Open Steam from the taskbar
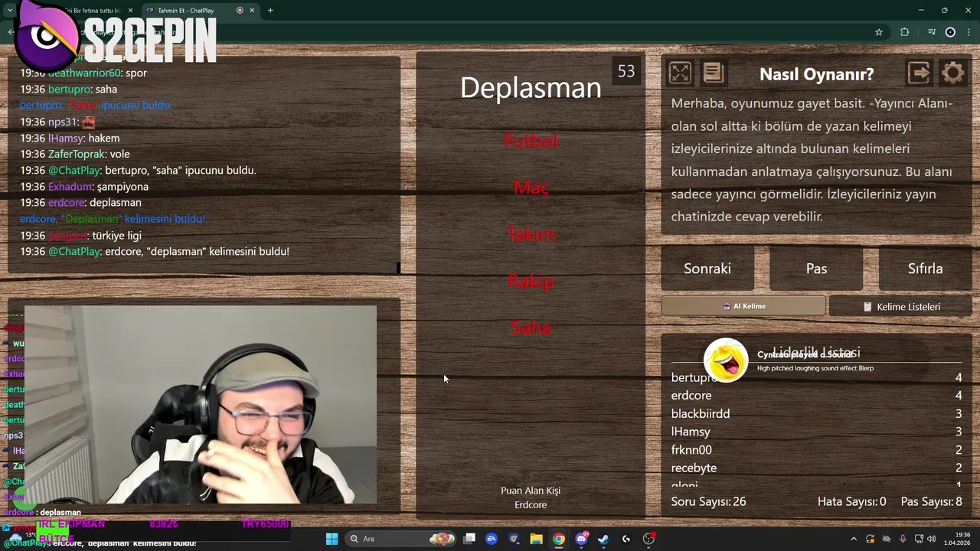Image resolution: width=980 pixels, height=551 pixels. [x=603, y=539]
